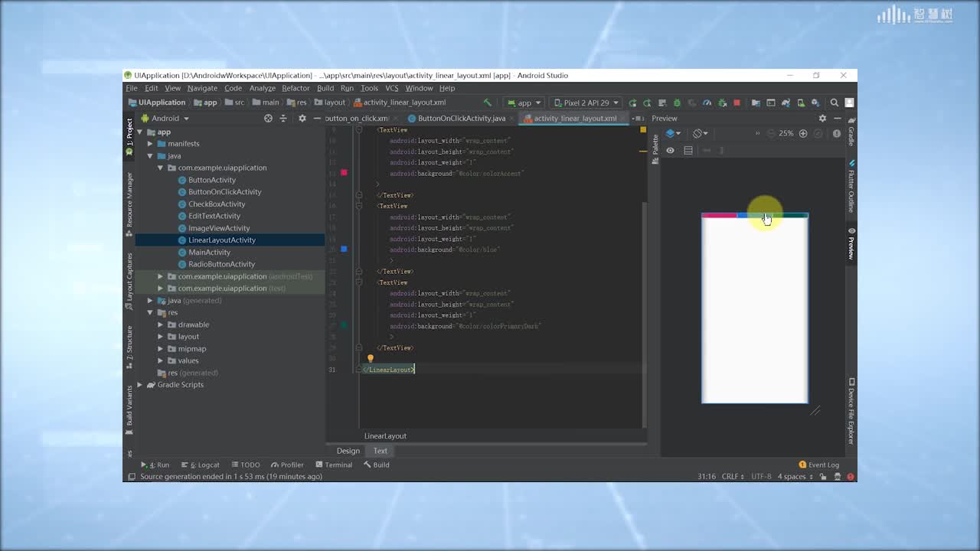Click the Debug app bug icon
The width and height of the screenshot is (980, 551).
pos(677,103)
